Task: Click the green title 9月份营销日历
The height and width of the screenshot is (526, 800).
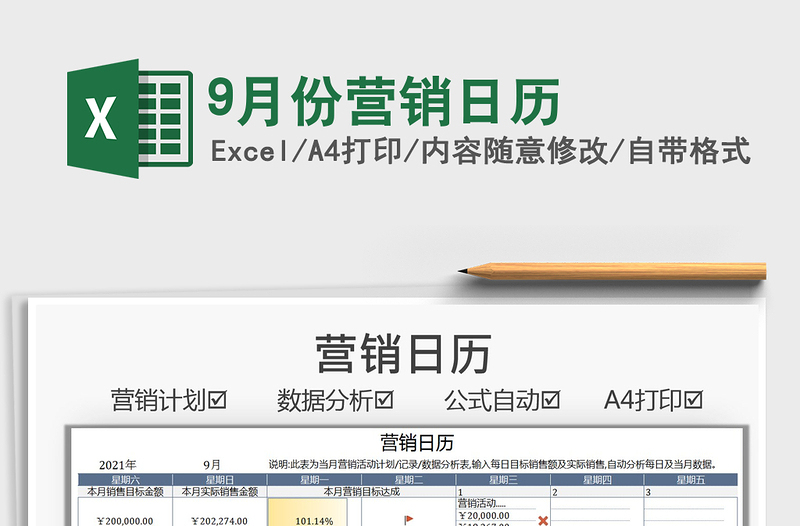Action: [x=384, y=101]
